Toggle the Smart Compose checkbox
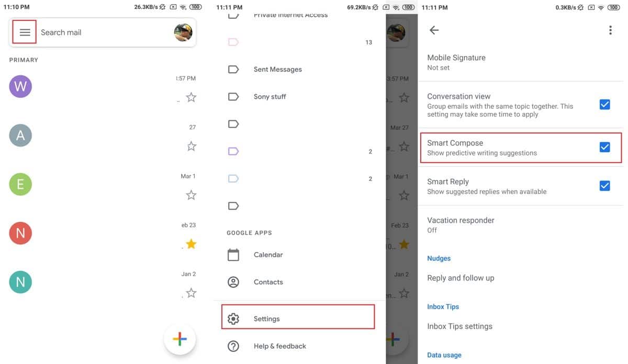The image size is (628, 364). coord(604,147)
